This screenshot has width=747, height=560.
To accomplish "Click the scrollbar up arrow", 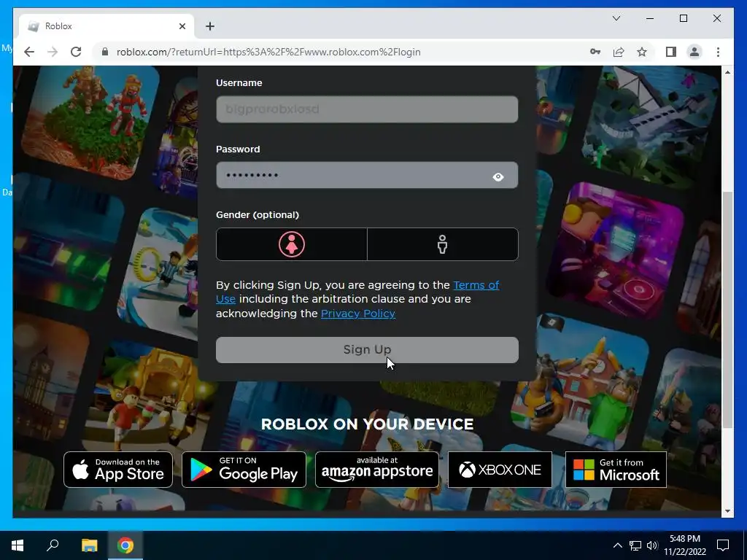I will 727,72.
